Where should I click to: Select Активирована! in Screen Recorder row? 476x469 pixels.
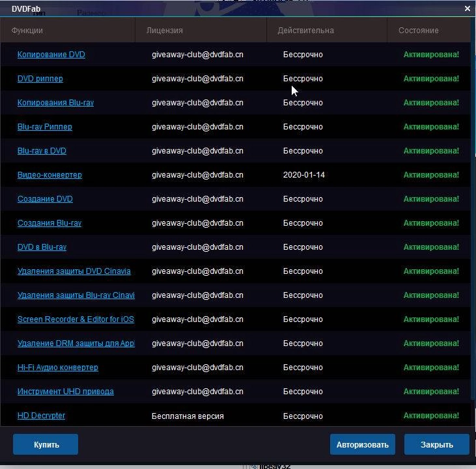[x=431, y=319]
